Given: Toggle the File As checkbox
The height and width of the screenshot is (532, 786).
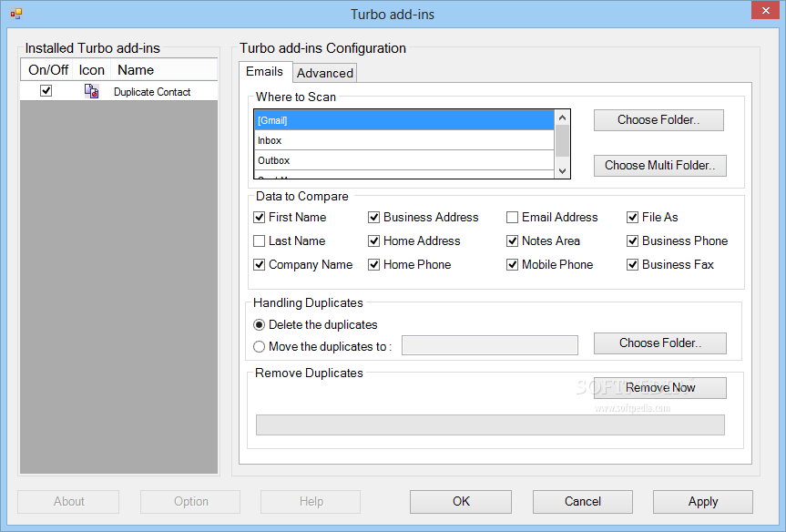Looking at the screenshot, I should click(633, 218).
